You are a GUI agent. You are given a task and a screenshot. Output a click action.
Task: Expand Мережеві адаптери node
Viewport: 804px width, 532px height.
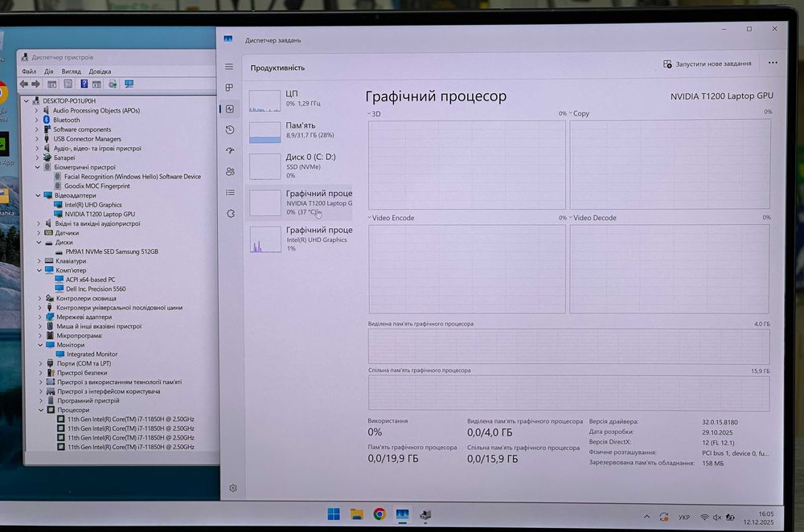pyautogui.click(x=40, y=317)
